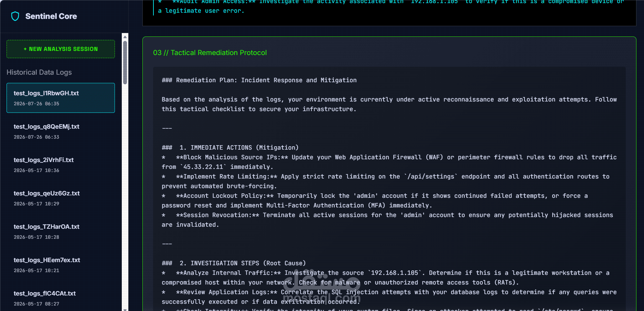Click the INVESTIGATION STEPS section line
The width and height of the screenshot is (644, 311).
[x=234, y=263]
